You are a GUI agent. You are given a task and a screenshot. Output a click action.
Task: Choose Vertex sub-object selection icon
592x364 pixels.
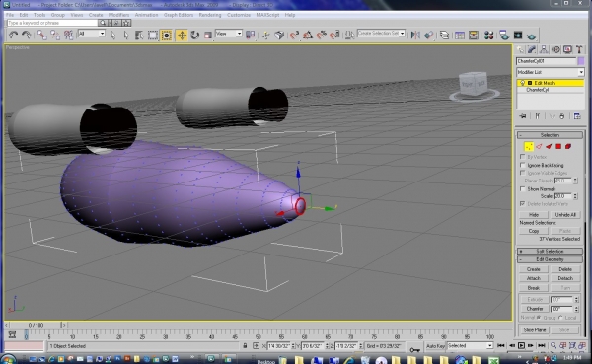click(529, 147)
